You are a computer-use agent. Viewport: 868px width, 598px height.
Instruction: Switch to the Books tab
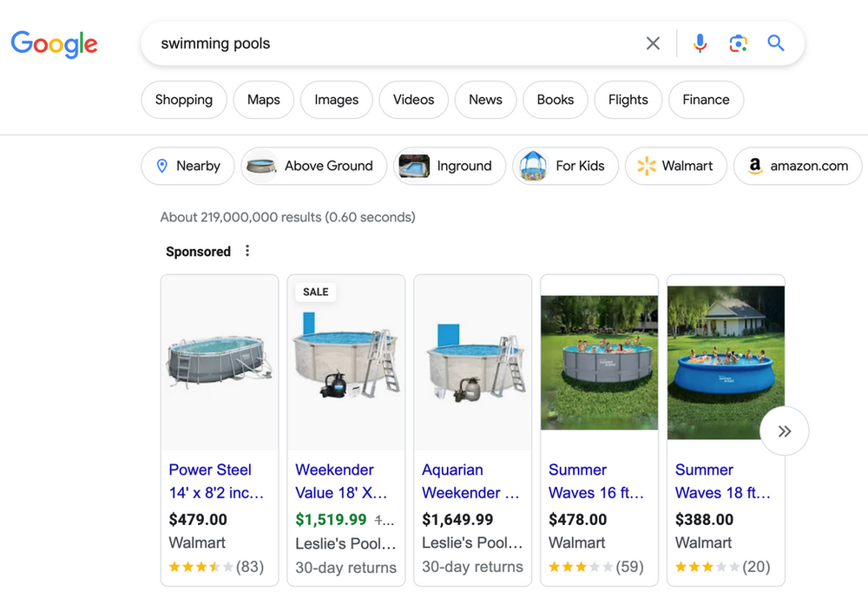point(556,100)
